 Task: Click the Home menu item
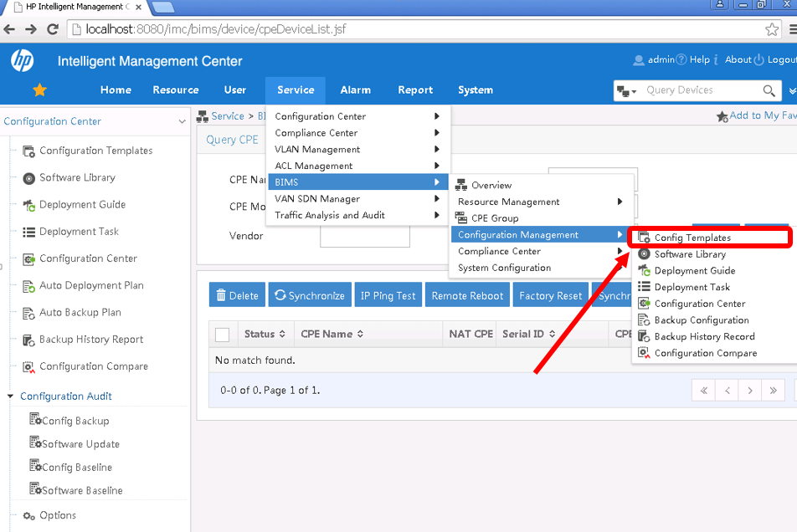[116, 90]
